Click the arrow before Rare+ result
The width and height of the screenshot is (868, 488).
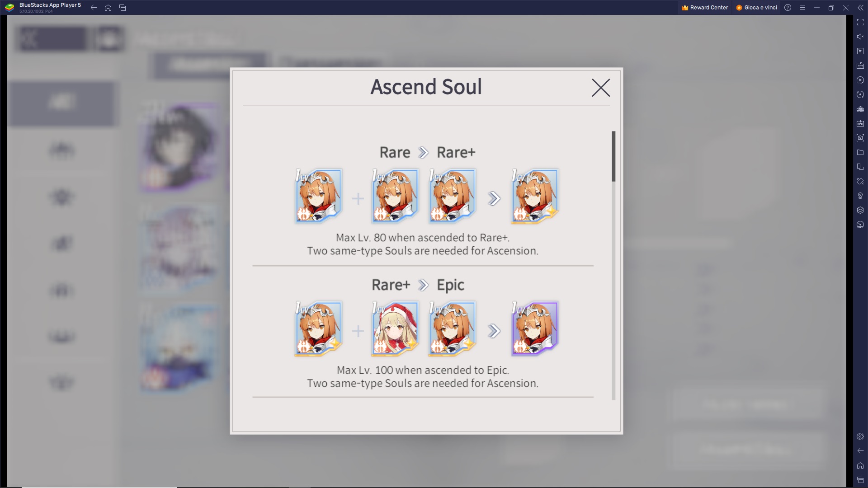494,198
